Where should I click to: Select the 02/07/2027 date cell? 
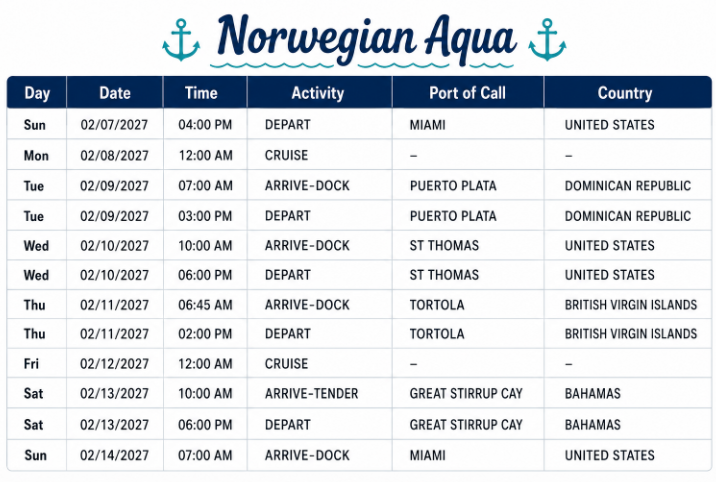[x=114, y=125]
